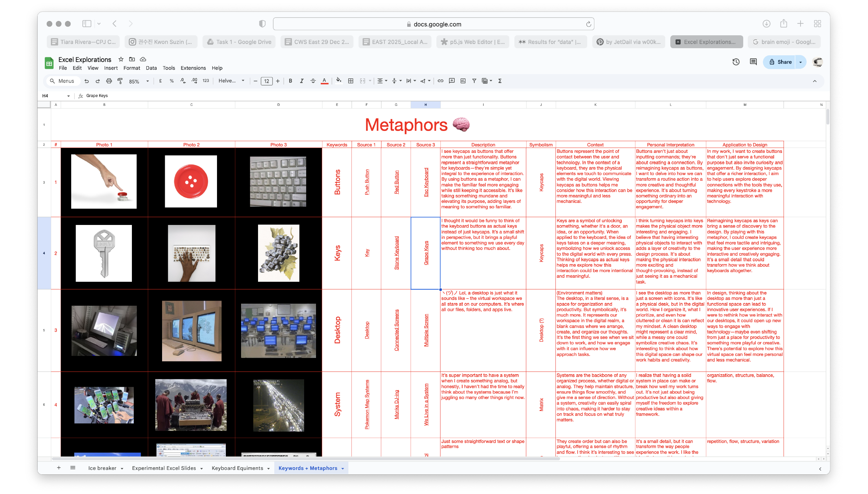This screenshot has width=868, height=494.
Task: Click the font size field
Action: [267, 81]
